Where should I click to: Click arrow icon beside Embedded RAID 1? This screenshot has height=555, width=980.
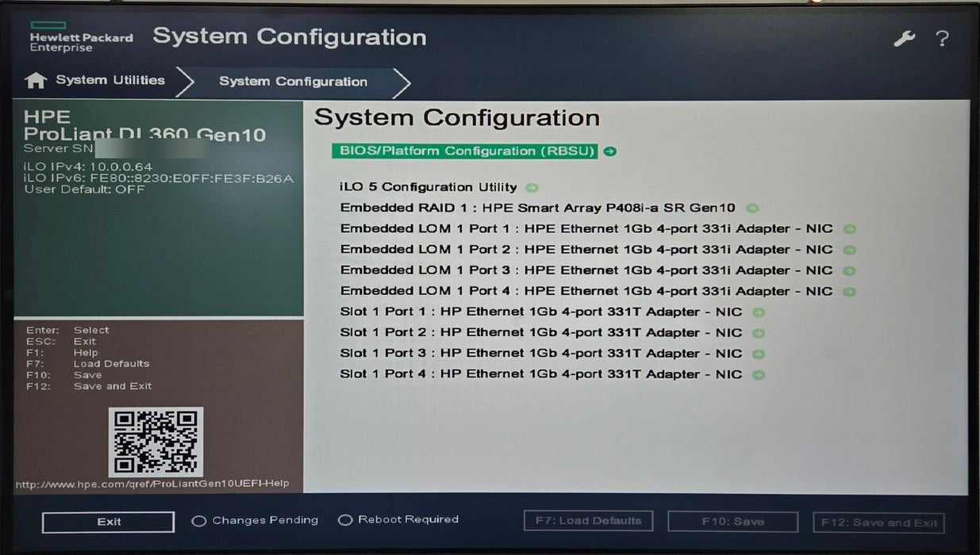[x=752, y=209]
